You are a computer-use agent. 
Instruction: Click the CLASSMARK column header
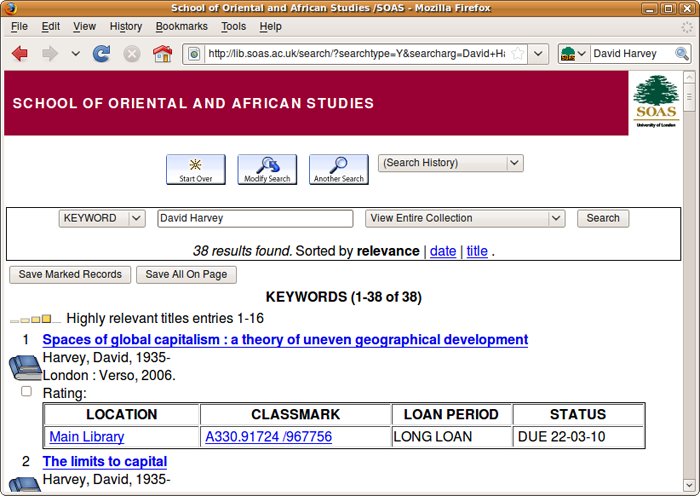(x=296, y=414)
